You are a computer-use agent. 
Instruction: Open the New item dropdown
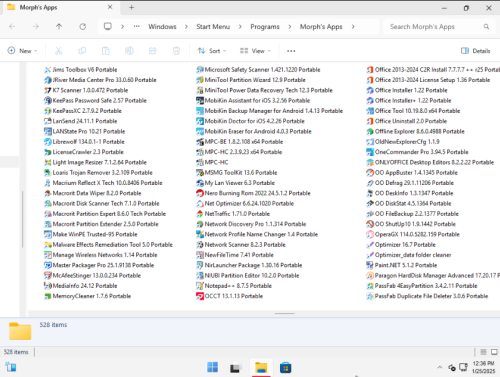click(22, 51)
